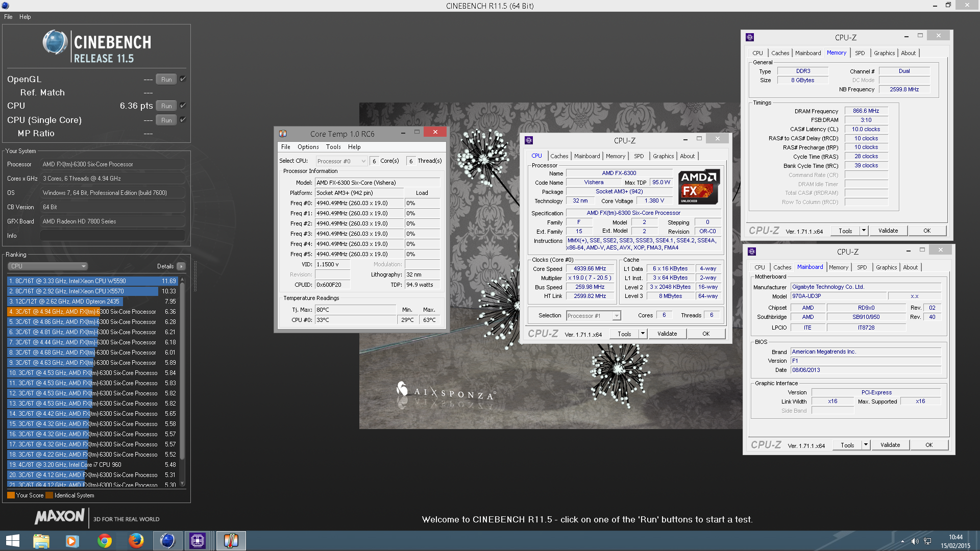Select ranking entry AMD Opteron 2435
The height and width of the screenshot is (551, 980).
tap(92, 302)
